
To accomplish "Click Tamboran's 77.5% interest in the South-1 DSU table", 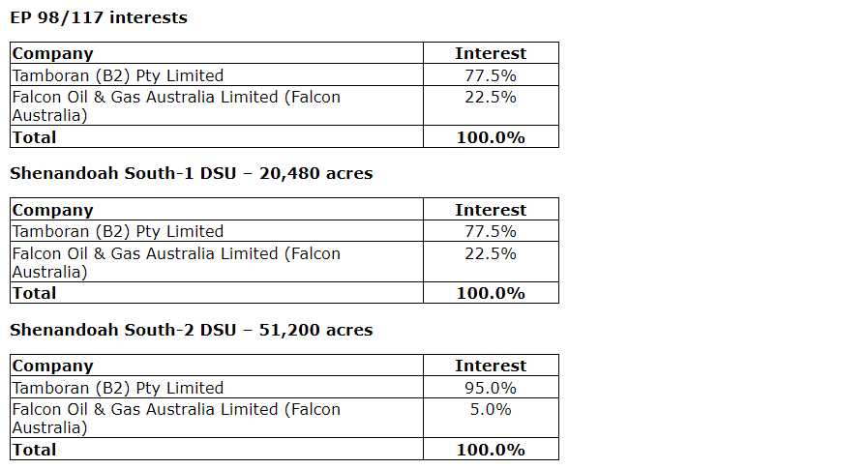I will pos(491,231).
